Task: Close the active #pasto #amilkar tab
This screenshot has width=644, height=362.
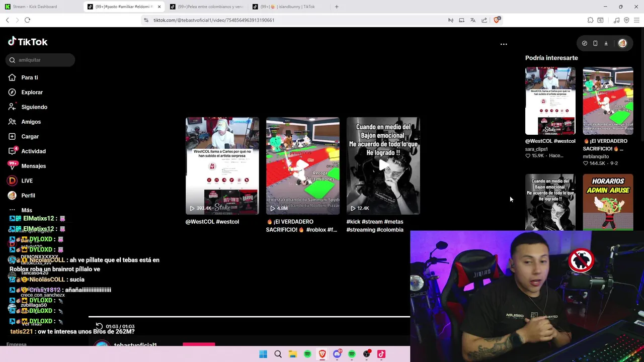Action: [x=159, y=7]
